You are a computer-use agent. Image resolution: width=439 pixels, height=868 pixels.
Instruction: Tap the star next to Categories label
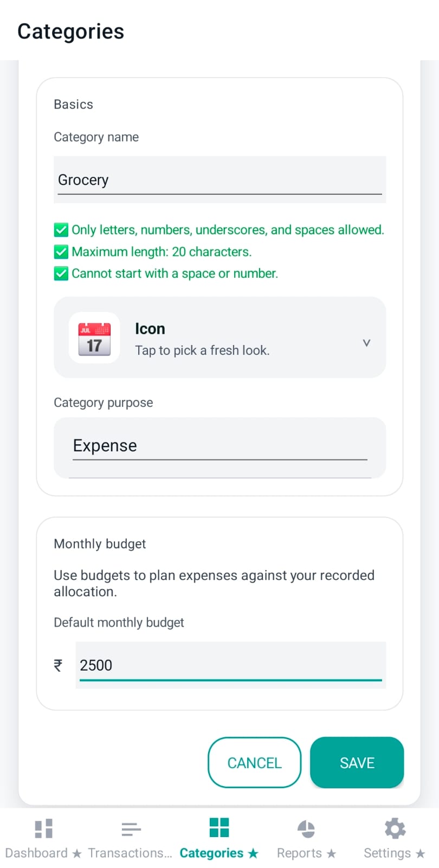253,853
